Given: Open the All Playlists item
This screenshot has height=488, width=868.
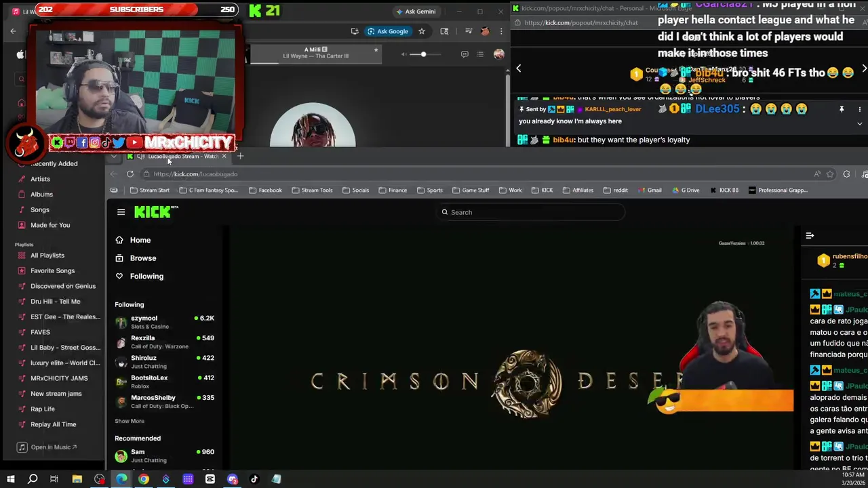Looking at the screenshot, I should pos(47,256).
